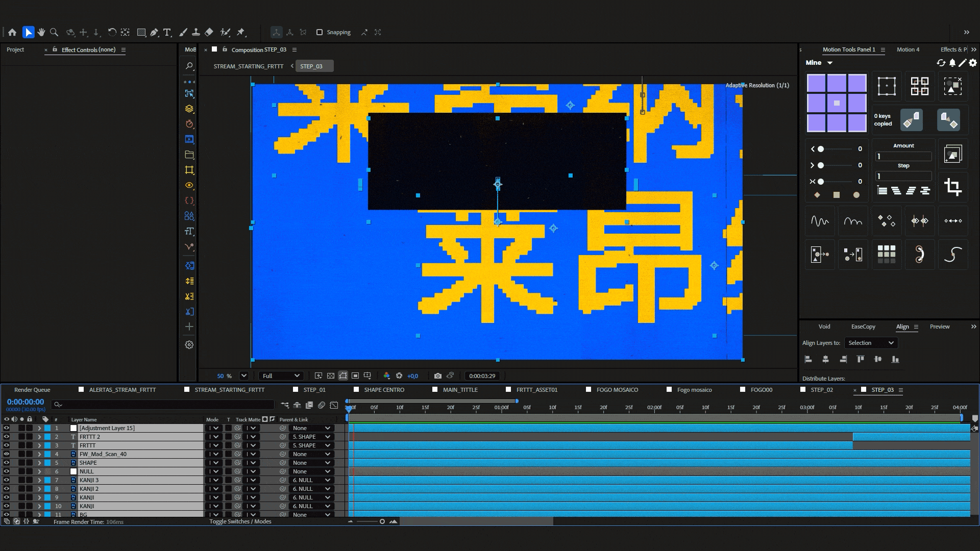Screen dimensions: 980x551
Task: Select the Type text tool
Action: [x=167, y=32]
